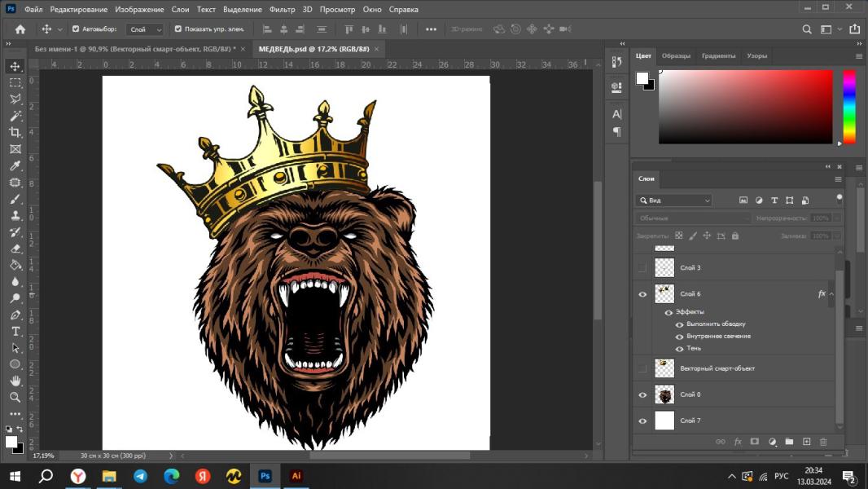Align left edges using the options bar
This screenshot has height=489, width=868.
267,29
